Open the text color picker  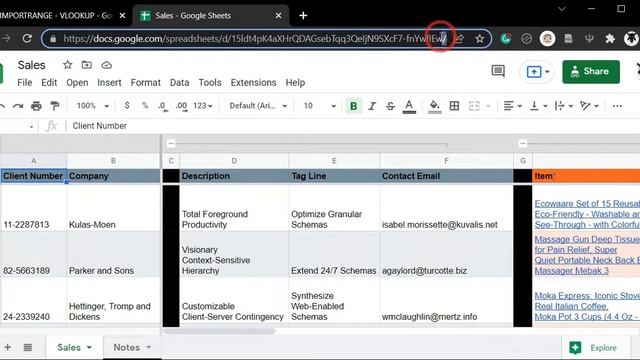pos(409,106)
